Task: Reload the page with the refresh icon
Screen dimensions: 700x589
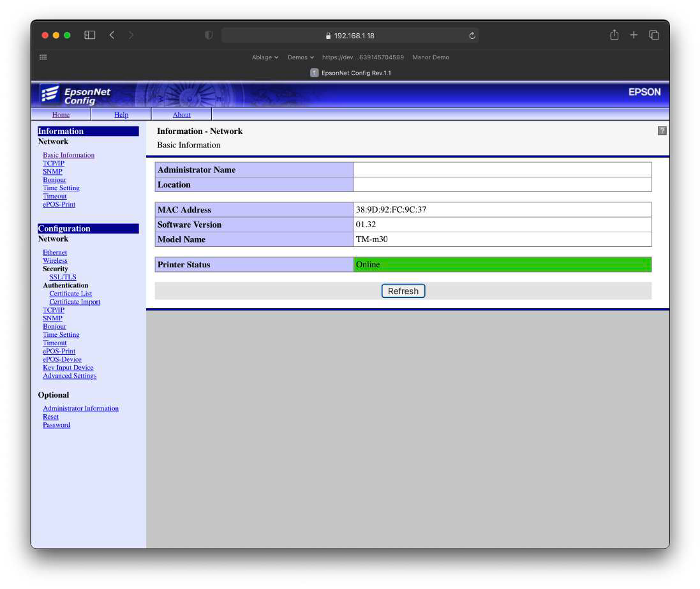Action: 472,35
